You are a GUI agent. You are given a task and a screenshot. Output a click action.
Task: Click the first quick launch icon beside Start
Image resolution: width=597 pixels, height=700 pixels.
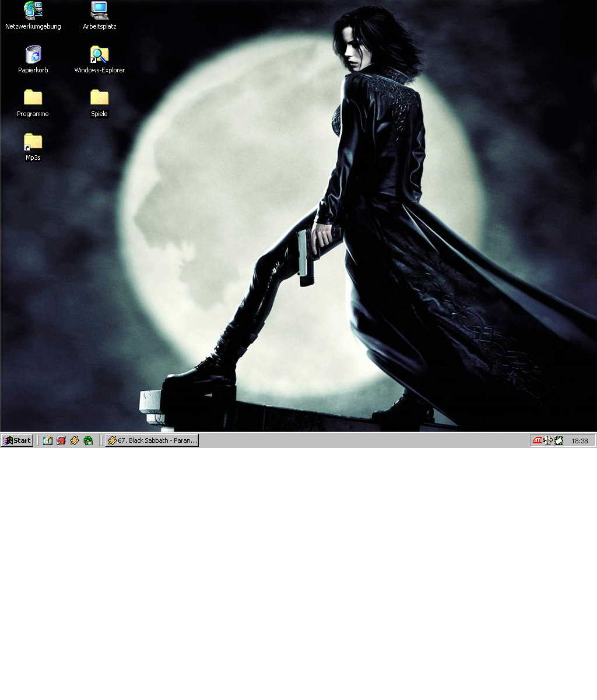(48, 440)
